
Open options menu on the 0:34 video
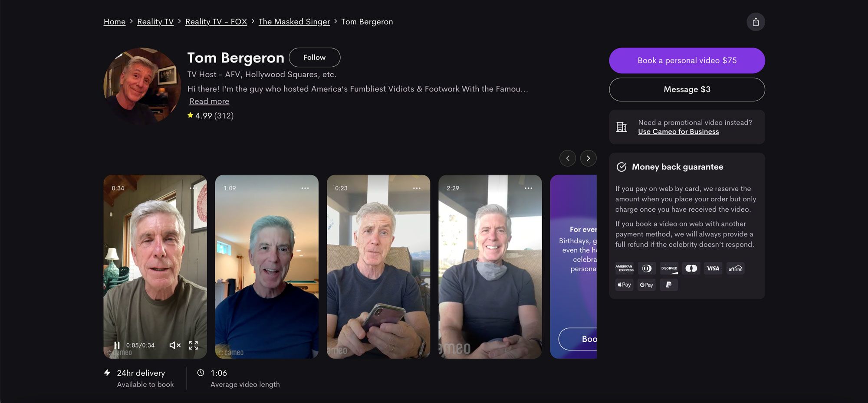point(194,188)
